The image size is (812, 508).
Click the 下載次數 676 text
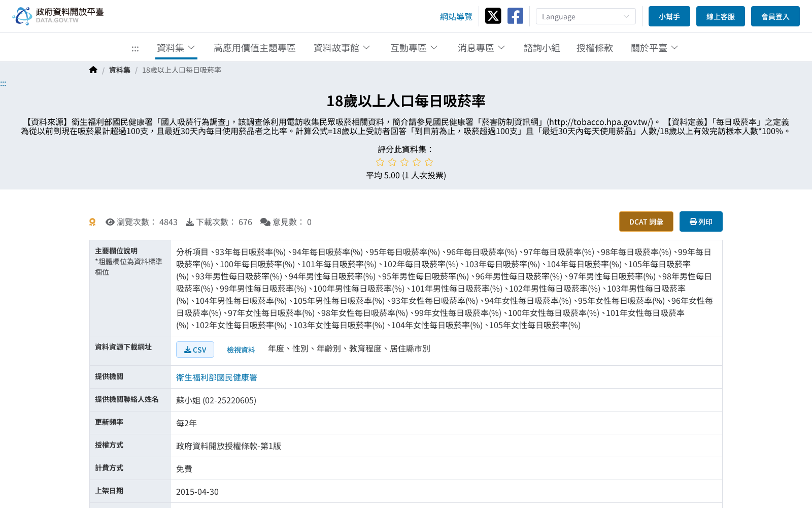click(224, 222)
